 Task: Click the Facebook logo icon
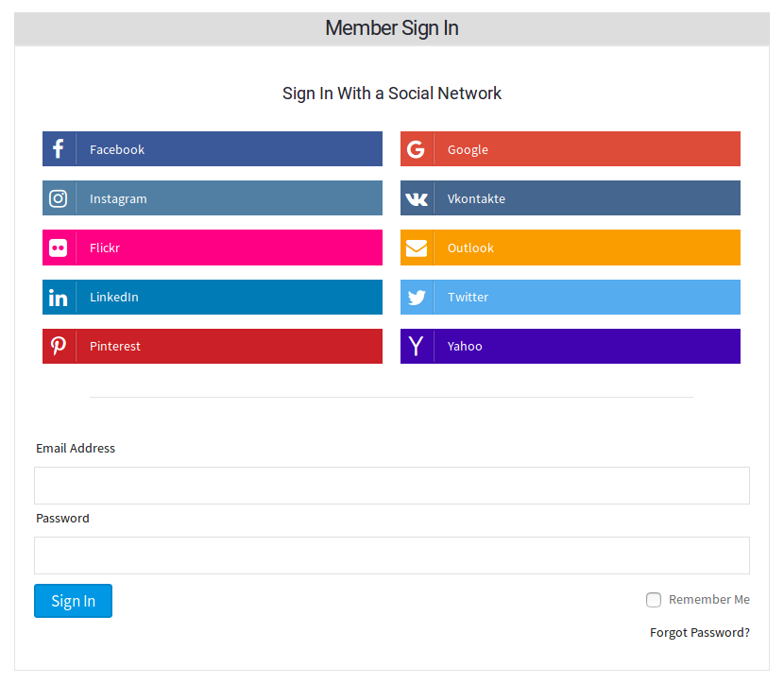(59, 149)
